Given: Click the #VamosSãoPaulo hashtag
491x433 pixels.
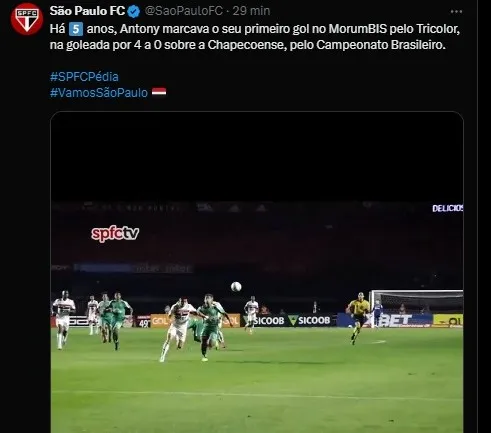Looking at the screenshot, I should pos(99,93).
